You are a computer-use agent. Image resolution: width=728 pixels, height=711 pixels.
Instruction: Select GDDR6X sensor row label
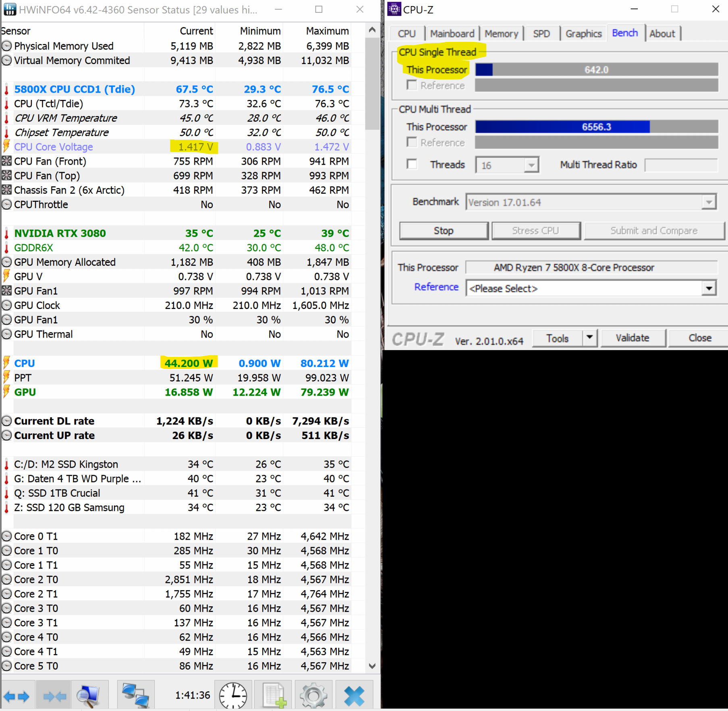[x=33, y=248]
